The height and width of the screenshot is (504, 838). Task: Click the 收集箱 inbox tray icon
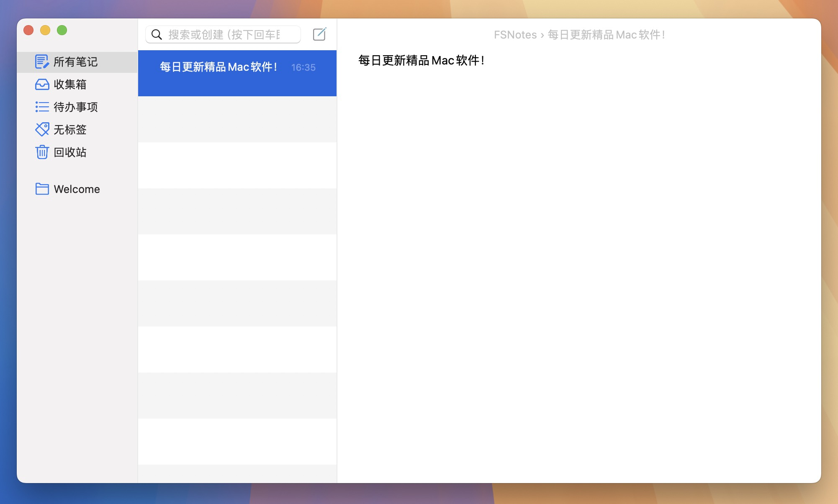42,85
